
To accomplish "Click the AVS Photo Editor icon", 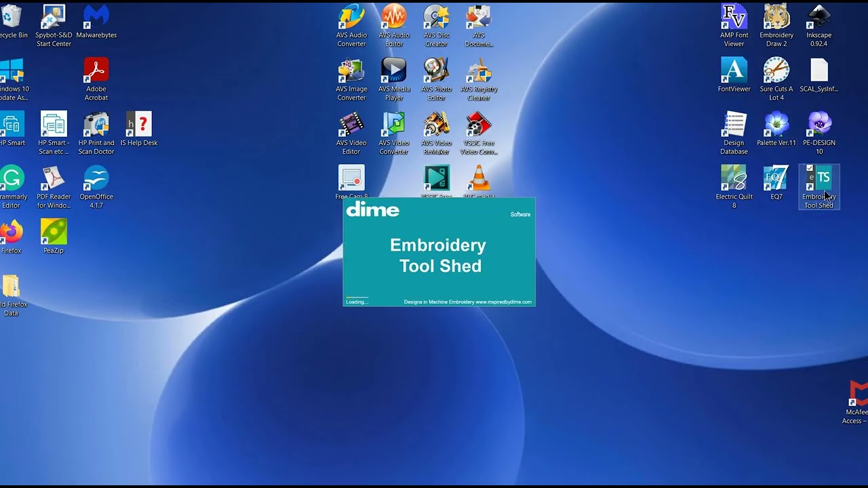I will pos(437,79).
